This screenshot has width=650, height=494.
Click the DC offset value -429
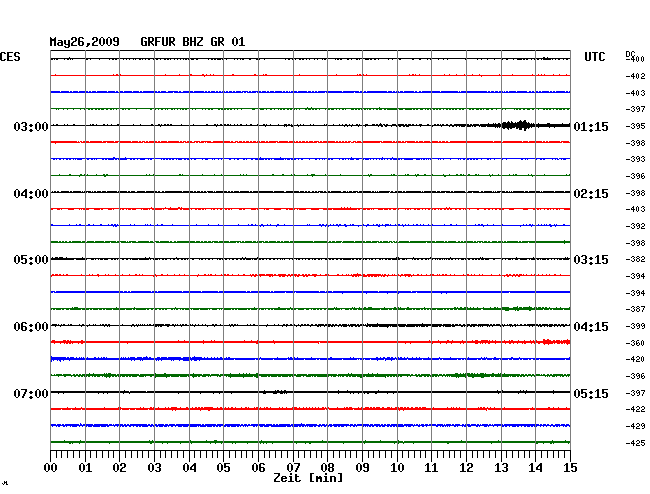tap(635, 426)
